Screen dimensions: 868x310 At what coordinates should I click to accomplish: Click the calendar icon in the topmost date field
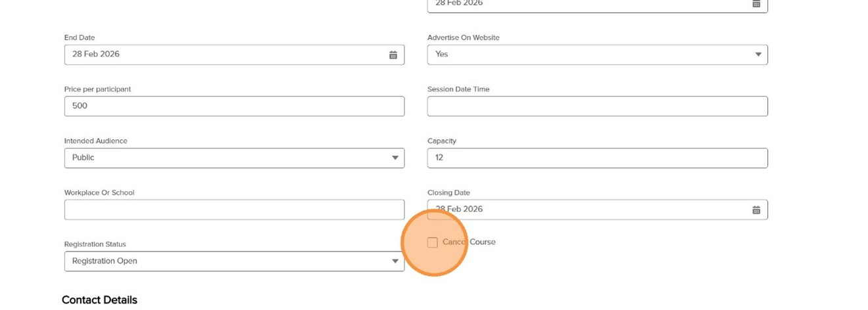click(x=756, y=4)
